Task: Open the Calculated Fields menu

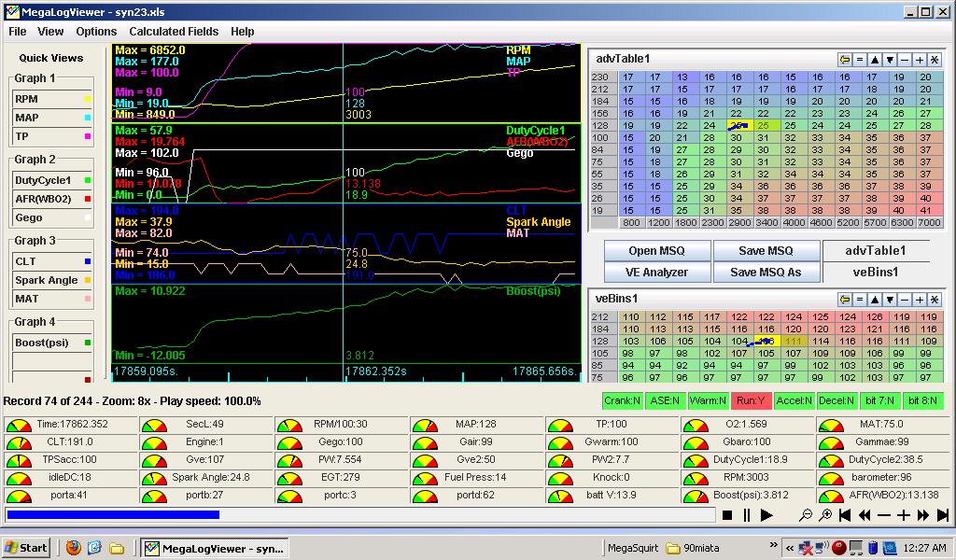Action: [174, 31]
